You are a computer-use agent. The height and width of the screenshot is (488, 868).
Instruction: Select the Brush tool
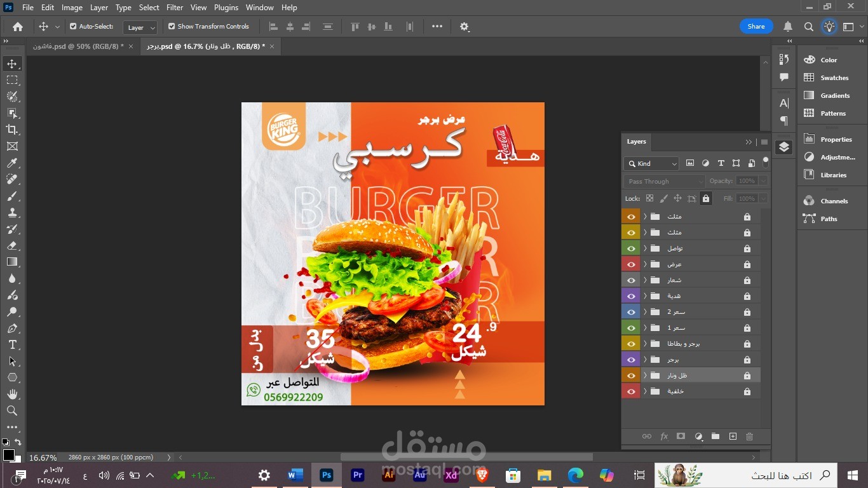coord(12,196)
